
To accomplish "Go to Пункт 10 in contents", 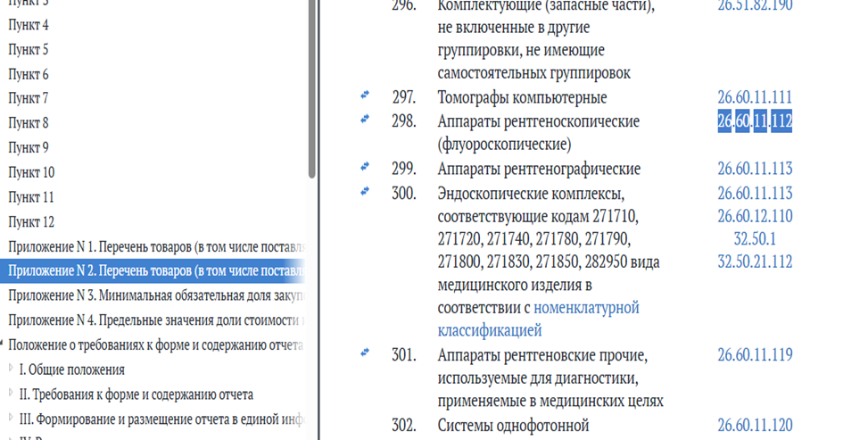I will (31, 172).
